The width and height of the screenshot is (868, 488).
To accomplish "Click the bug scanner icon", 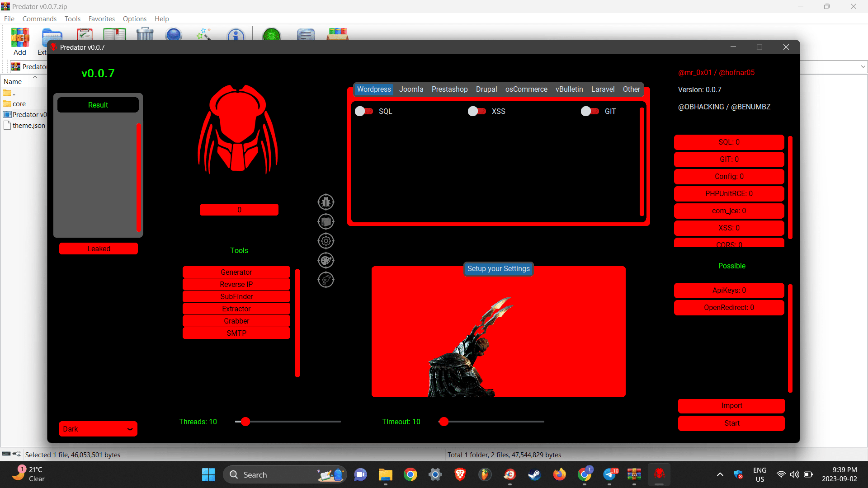I will tap(325, 202).
